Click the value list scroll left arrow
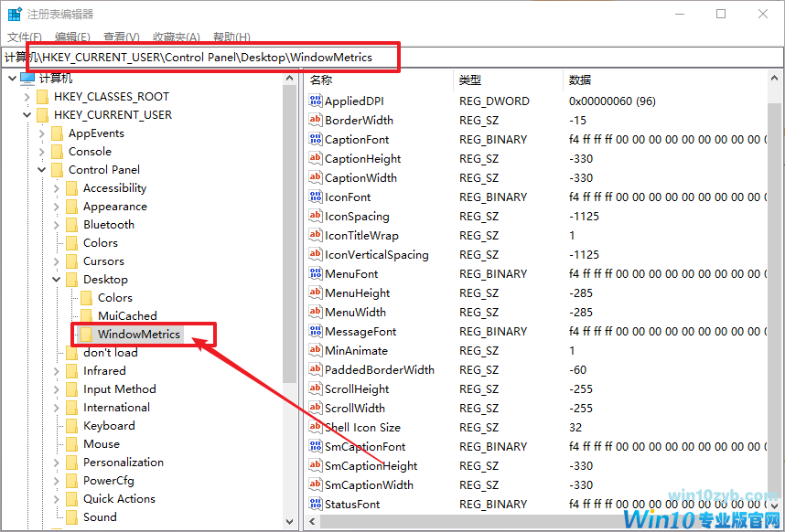785x532 pixels. [312, 522]
